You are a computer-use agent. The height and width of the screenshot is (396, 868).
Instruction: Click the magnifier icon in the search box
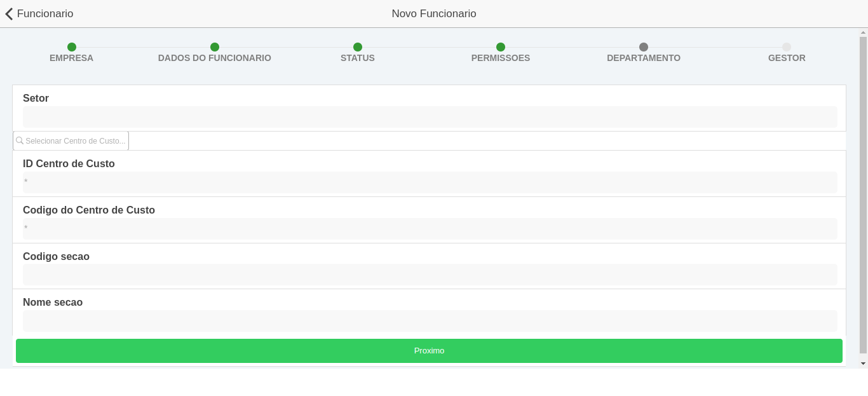point(20,141)
